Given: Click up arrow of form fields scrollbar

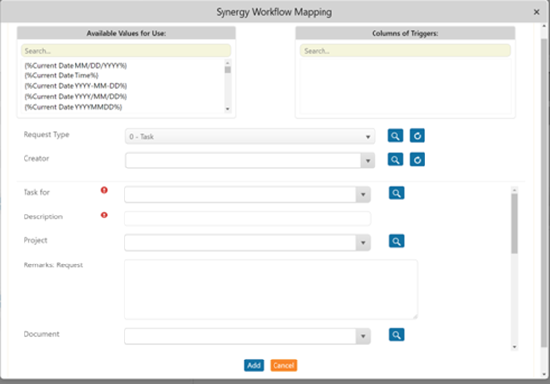Looking at the screenshot, I should 514,190.
